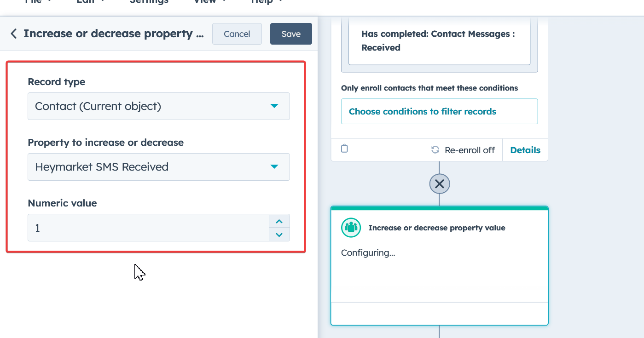Save the property action
Screen dimensions: 644x338
click(291, 34)
